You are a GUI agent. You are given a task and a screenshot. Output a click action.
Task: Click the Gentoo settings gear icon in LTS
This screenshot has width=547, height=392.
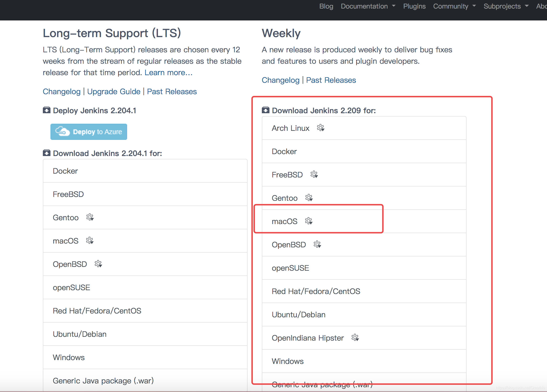pos(91,217)
